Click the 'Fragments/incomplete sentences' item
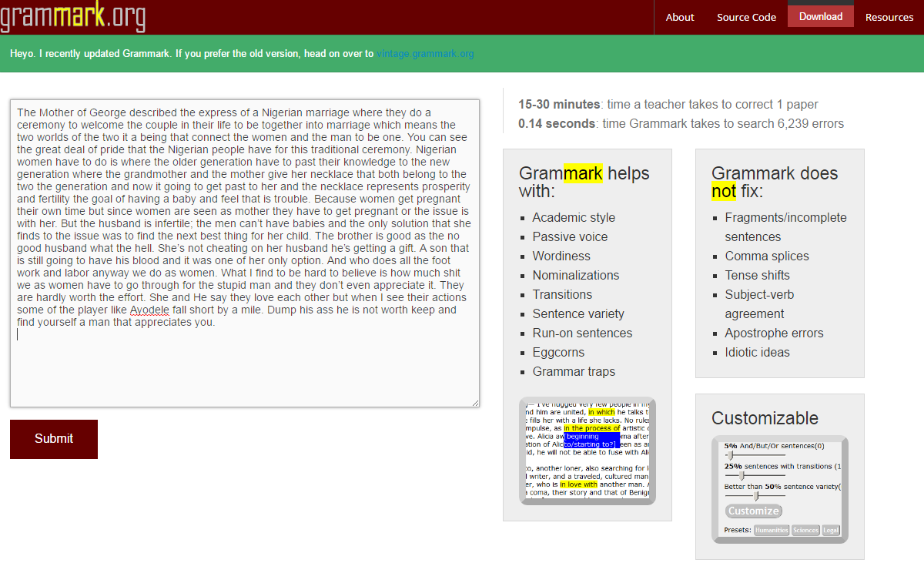Image resolution: width=924 pixels, height=583 pixels. coord(785,227)
